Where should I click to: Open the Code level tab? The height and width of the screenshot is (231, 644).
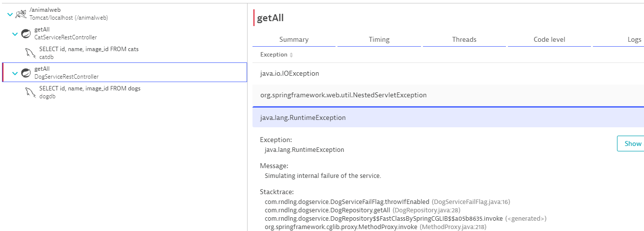[549, 40]
